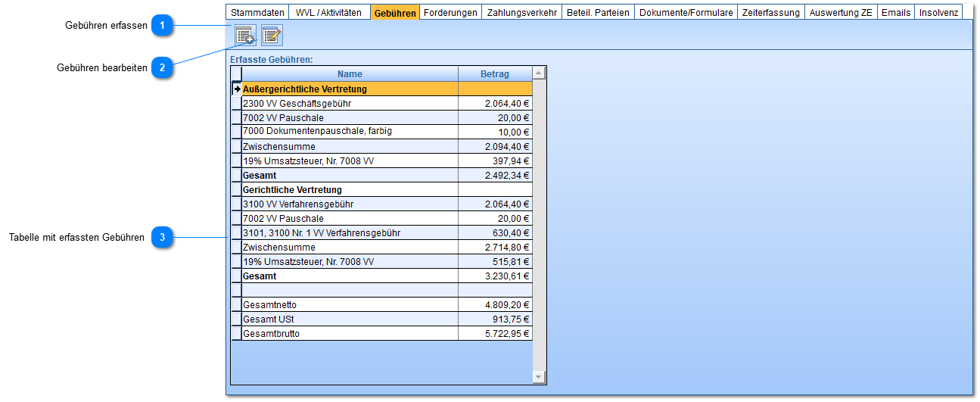The image size is (980, 402).
Task: Switch to the Zahlungsverkehr tab
Action: [x=521, y=12]
